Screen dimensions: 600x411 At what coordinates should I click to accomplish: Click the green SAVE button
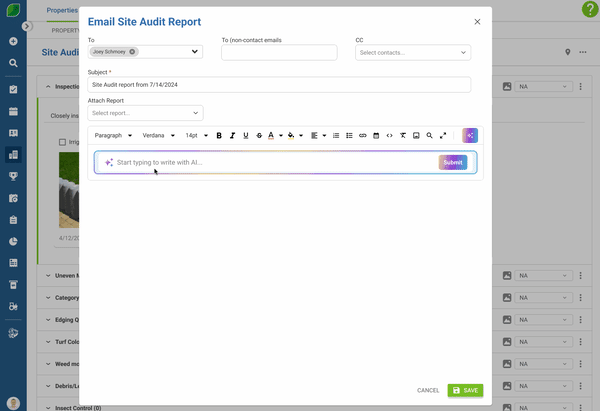(x=465, y=390)
